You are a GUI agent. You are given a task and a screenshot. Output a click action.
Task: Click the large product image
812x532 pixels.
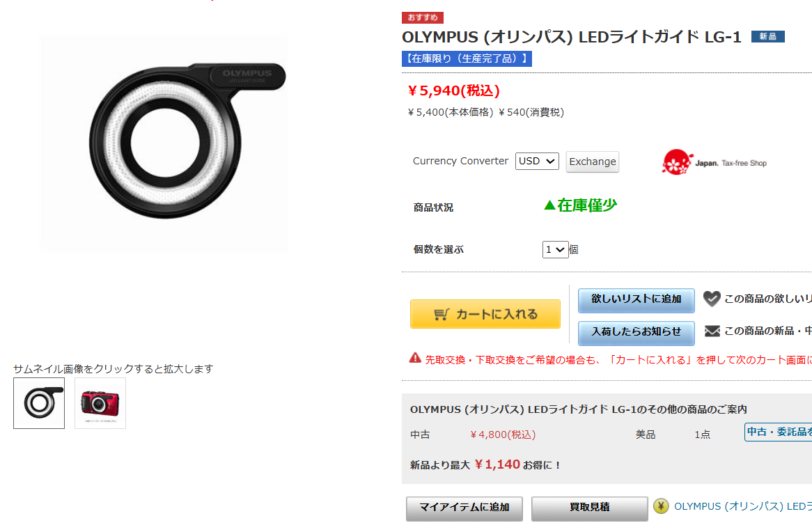pos(164,143)
